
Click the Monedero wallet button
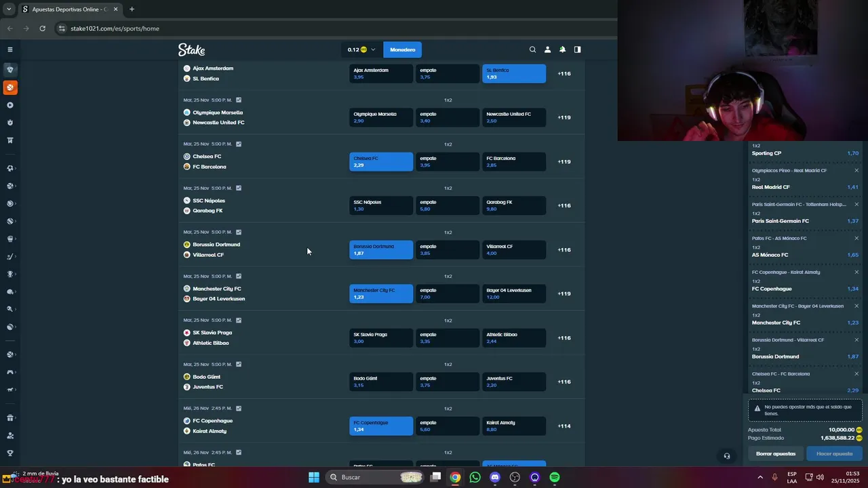click(402, 49)
